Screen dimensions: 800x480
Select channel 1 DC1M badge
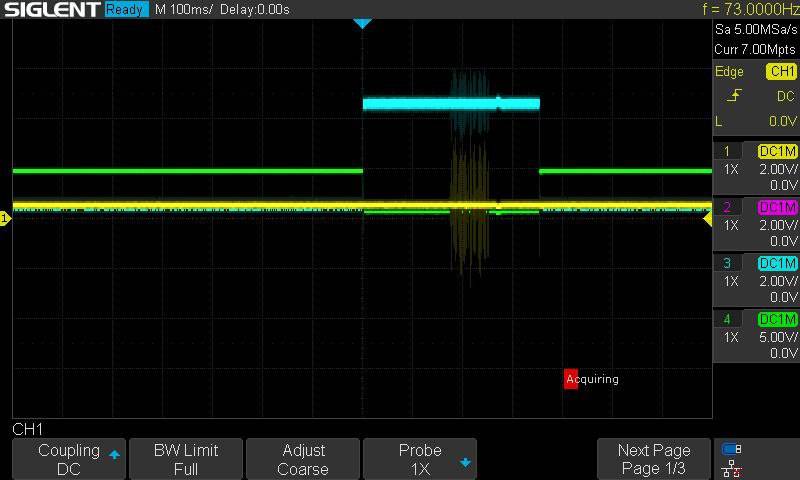tap(778, 151)
